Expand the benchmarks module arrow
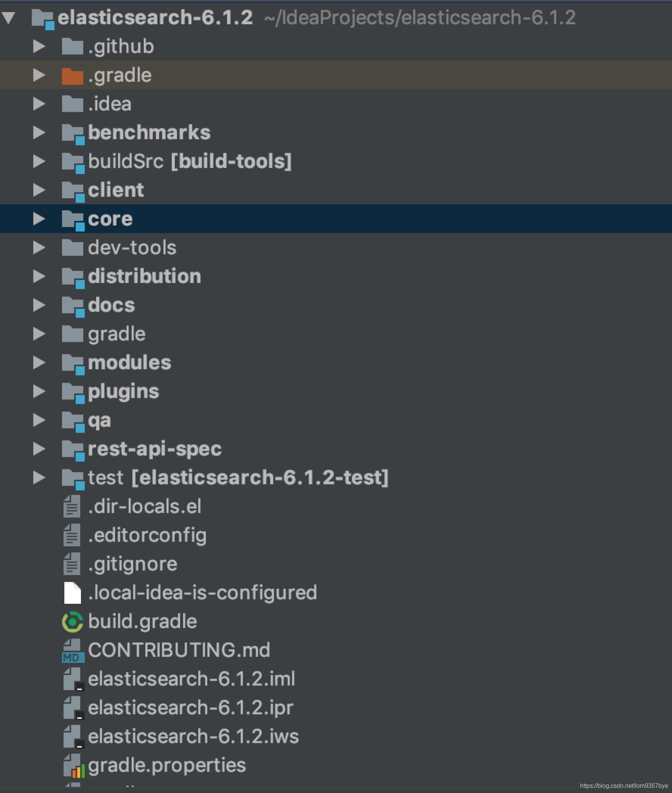This screenshot has height=793, width=672. point(39,132)
